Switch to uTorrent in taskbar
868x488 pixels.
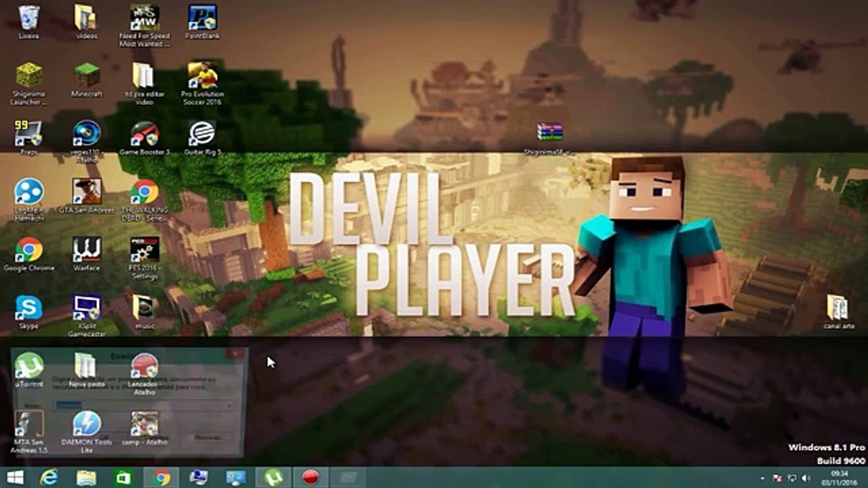coord(273,478)
